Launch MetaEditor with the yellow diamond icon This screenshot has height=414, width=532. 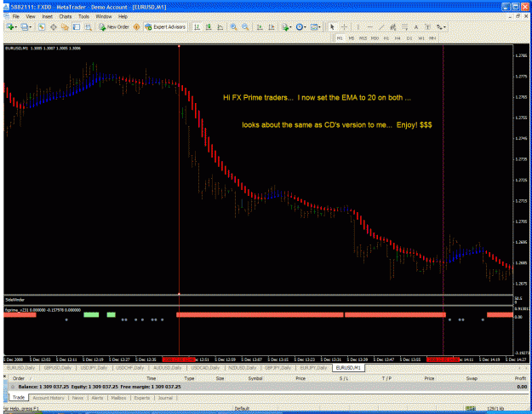click(136, 26)
